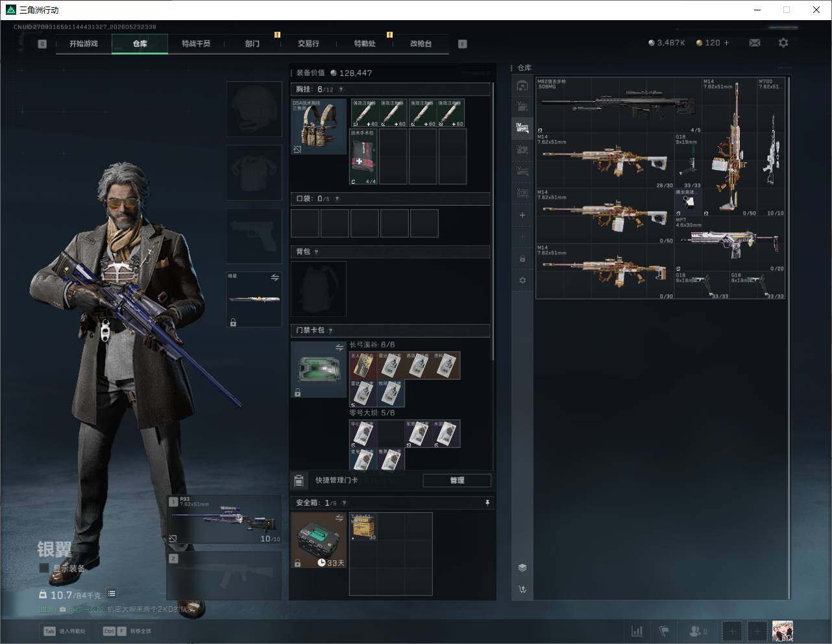Show help for 口袋 slots
Viewport: 832px width, 644px height.
pyautogui.click(x=337, y=199)
